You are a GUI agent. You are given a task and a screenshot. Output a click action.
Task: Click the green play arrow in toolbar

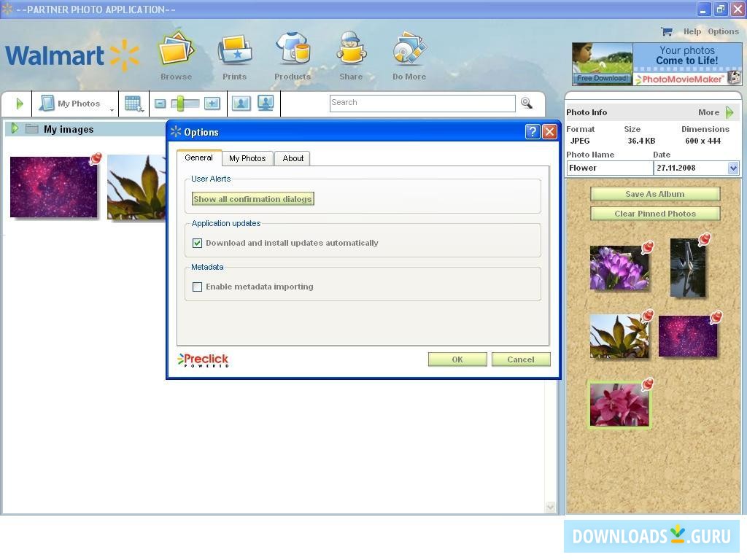click(x=19, y=104)
